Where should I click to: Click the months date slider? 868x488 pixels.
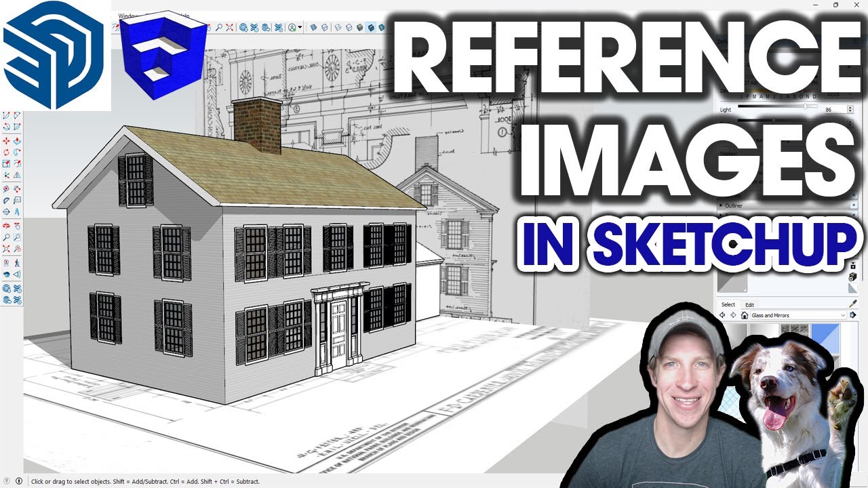tap(780, 90)
